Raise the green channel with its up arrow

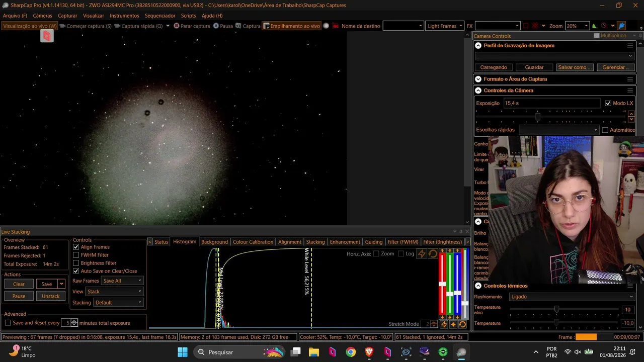coord(450,250)
